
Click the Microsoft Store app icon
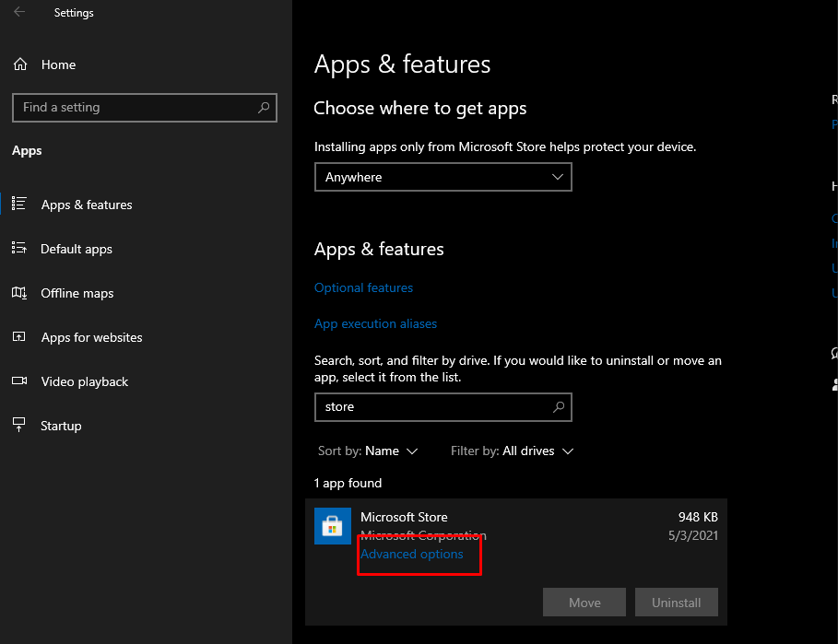coord(333,526)
